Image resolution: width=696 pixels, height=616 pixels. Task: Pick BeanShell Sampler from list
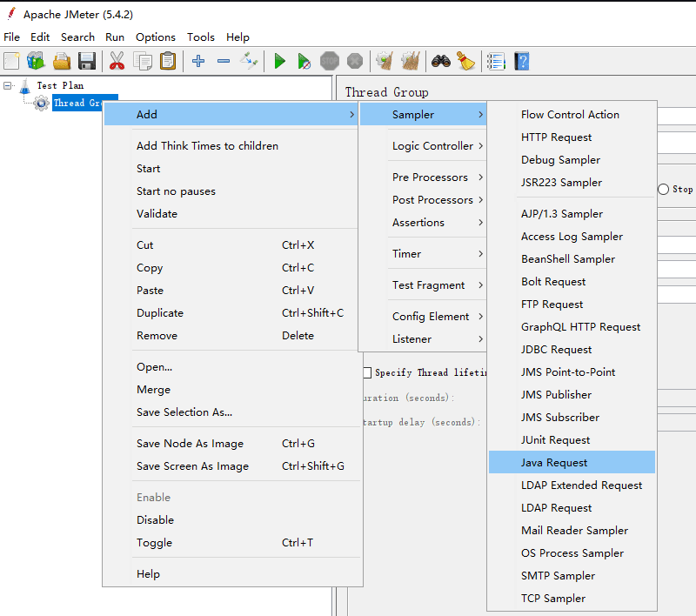click(x=572, y=259)
